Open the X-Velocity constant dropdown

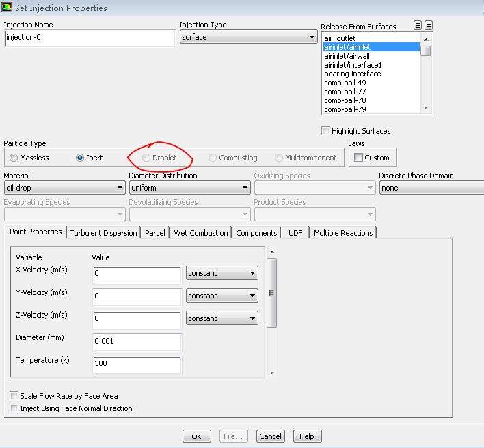point(222,273)
